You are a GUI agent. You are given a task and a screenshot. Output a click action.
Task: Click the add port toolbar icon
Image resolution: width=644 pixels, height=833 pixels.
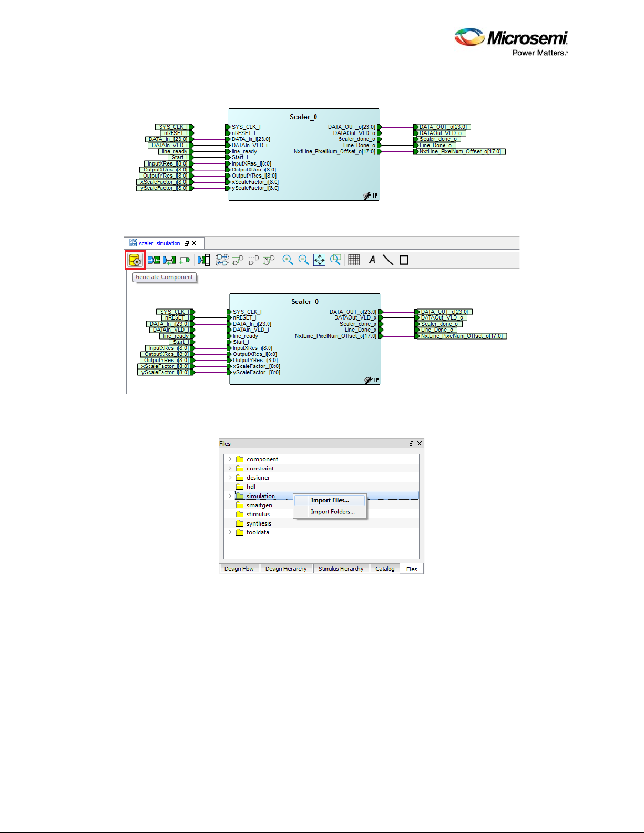click(x=184, y=260)
